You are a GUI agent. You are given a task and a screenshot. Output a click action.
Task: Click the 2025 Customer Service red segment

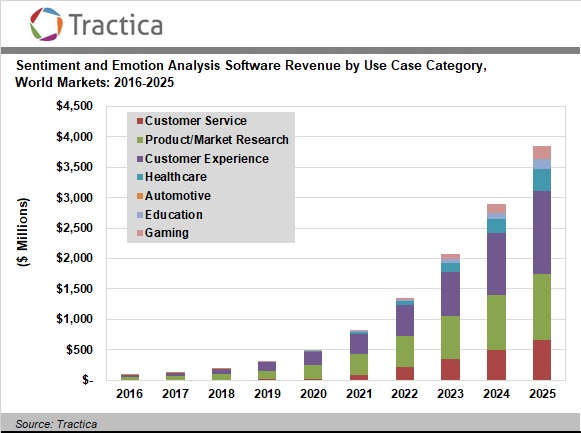coord(542,360)
